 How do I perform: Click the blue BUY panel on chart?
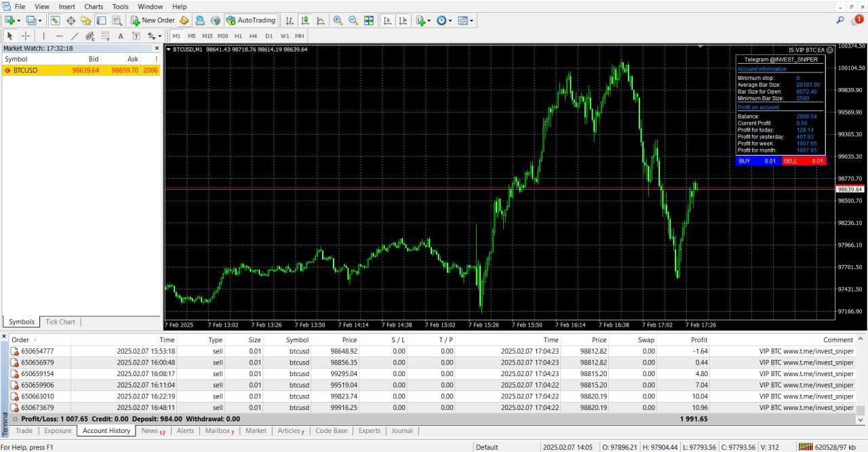click(x=757, y=161)
